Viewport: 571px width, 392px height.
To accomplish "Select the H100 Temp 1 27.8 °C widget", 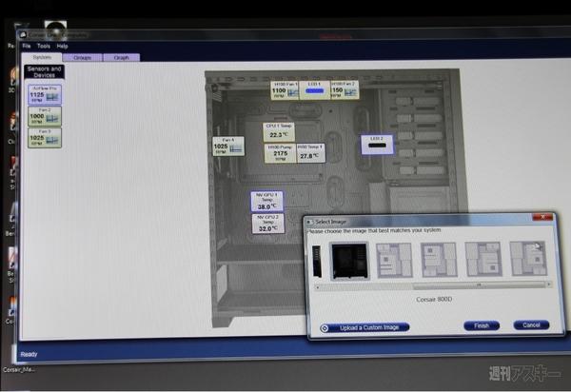I will click(310, 153).
